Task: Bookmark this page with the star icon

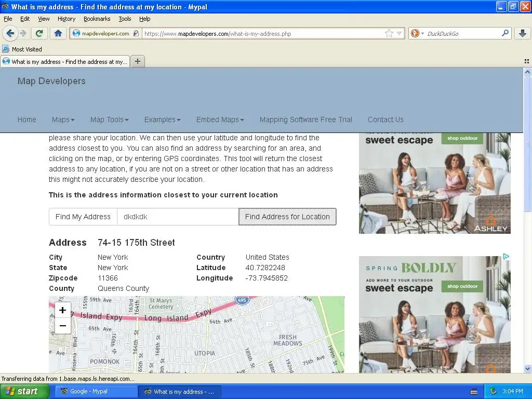Action: click(389, 33)
